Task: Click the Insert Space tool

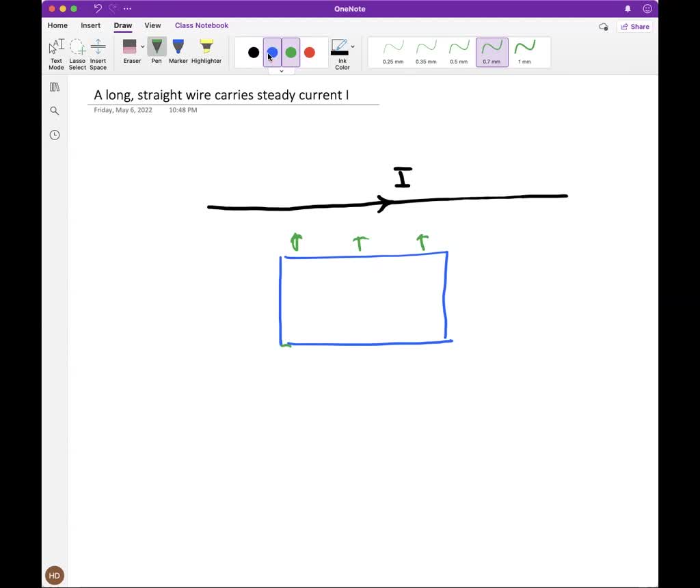Action: (98, 53)
